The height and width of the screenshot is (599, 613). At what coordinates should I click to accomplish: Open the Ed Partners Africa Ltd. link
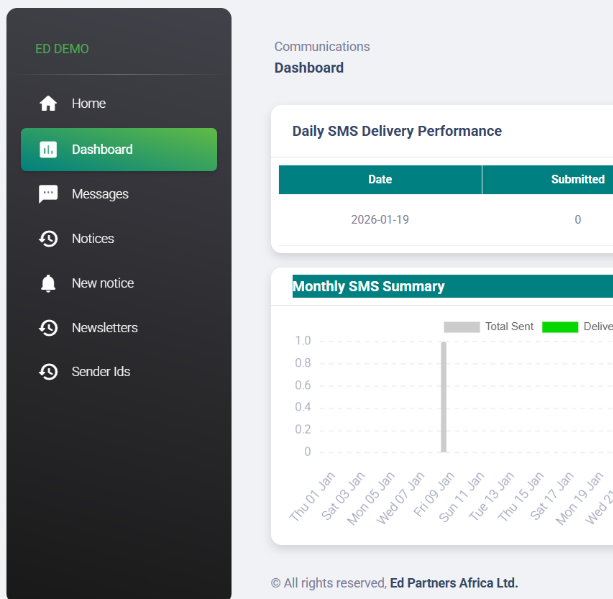tap(454, 583)
